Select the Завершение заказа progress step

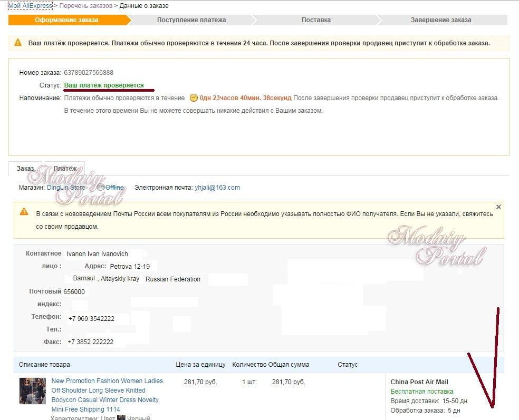[441, 20]
